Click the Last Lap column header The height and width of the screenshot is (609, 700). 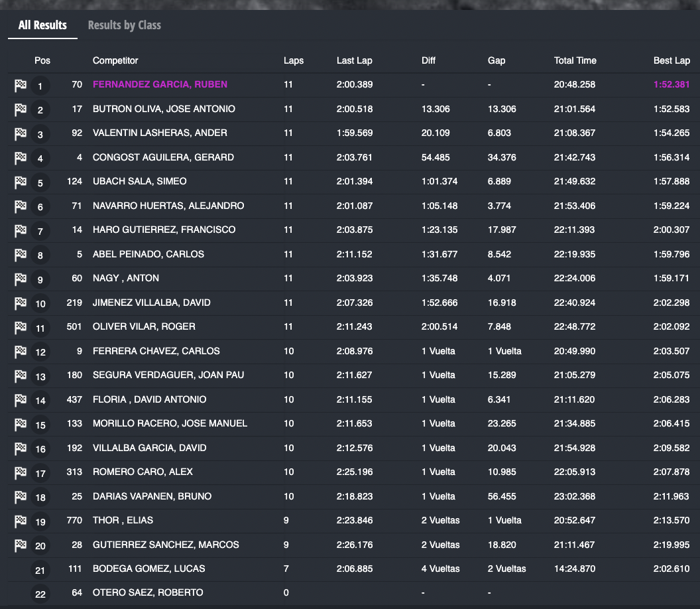(x=354, y=60)
